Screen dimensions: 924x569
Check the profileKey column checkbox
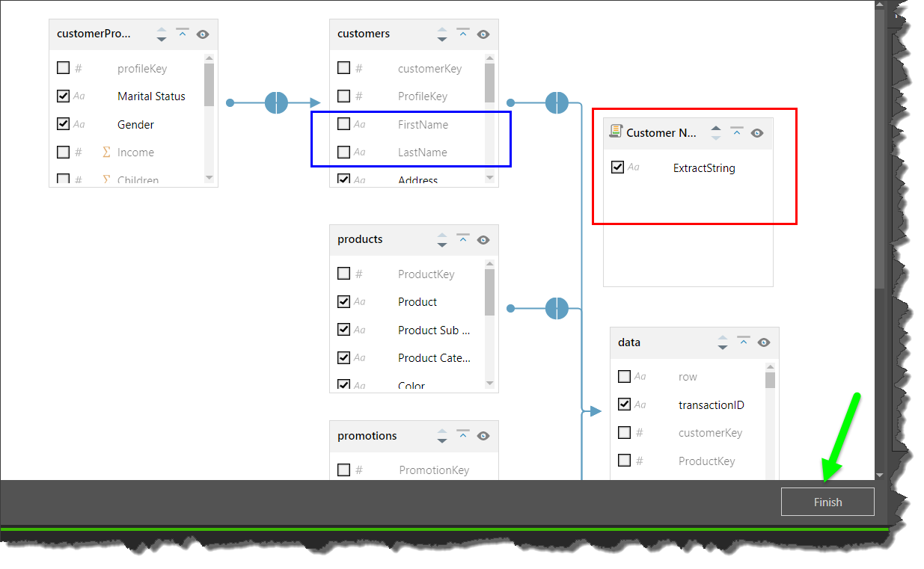[64, 68]
